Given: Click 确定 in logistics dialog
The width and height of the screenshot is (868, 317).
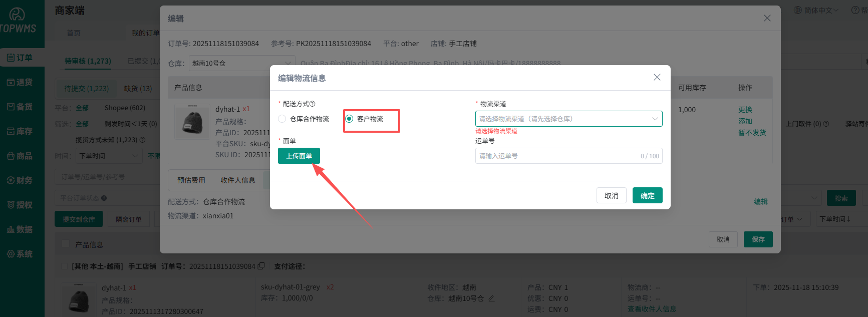Looking at the screenshot, I should pos(647,195).
